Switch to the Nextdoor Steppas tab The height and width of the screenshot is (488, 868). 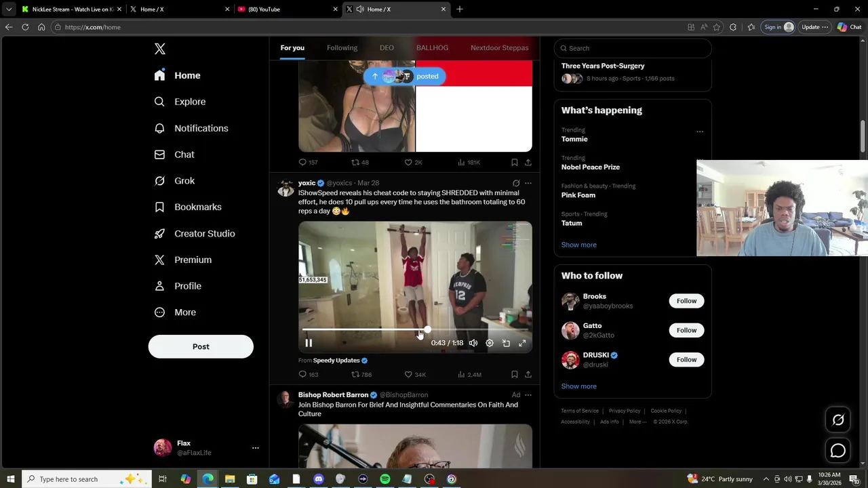[499, 47]
